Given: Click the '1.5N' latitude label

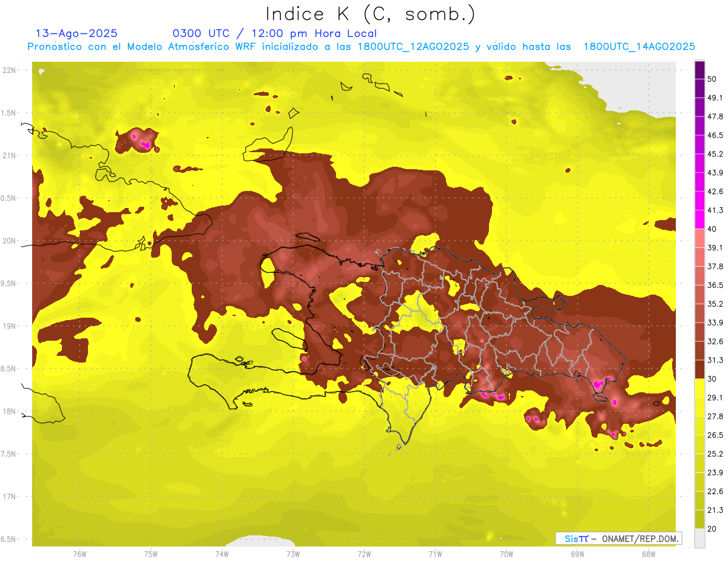Looking at the screenshot, I should click(x=8, y=113).
